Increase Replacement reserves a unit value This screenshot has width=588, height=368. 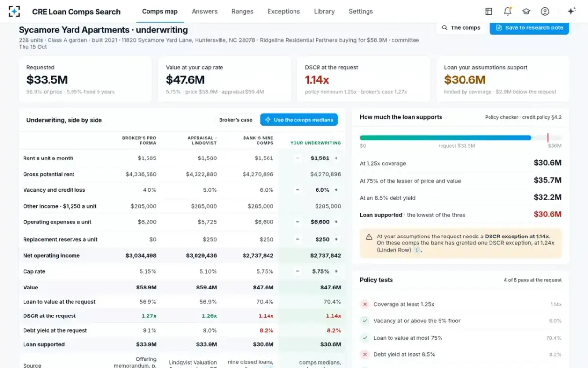(336, 239)
